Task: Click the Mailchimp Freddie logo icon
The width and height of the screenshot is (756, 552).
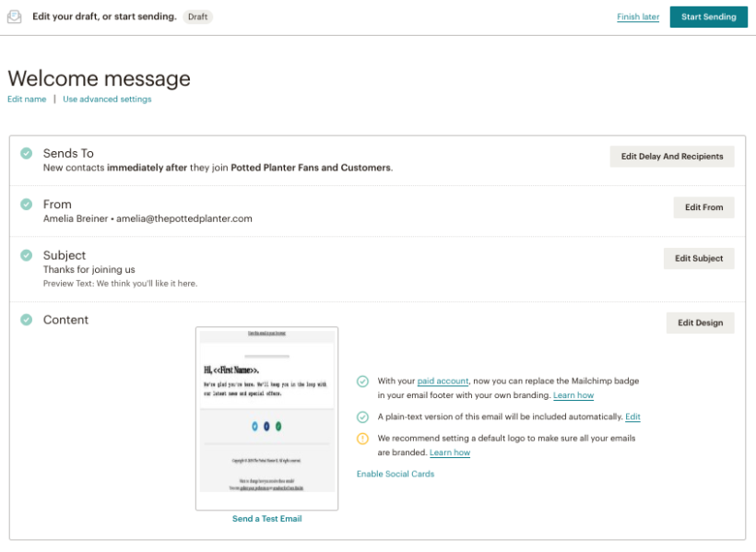Action: (14, 16)
